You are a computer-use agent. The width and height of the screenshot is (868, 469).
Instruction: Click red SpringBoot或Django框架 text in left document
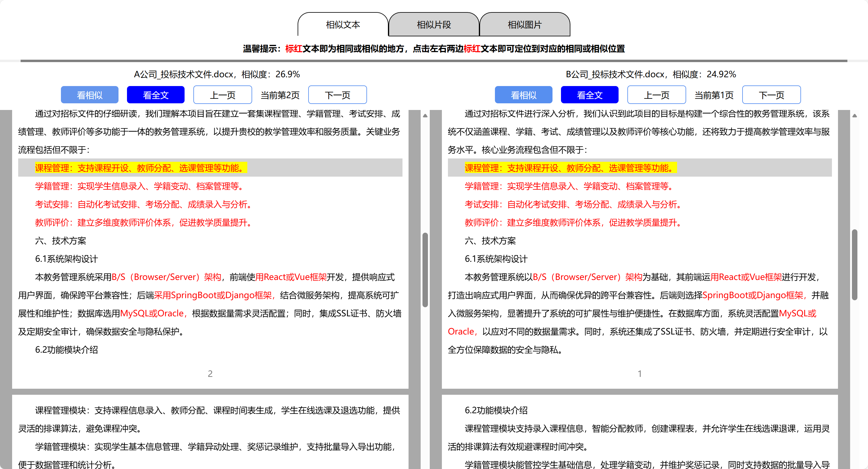(221, 295)
